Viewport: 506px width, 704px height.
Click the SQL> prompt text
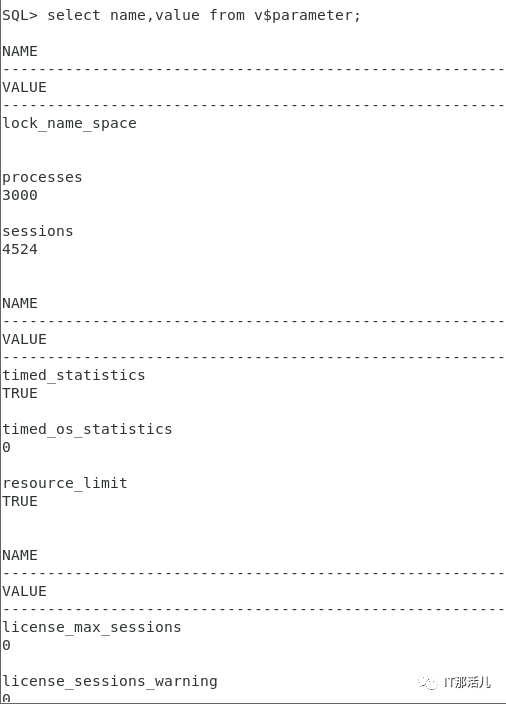(x=20, y=15)
